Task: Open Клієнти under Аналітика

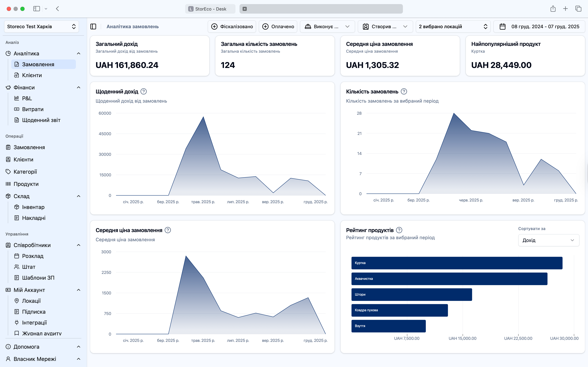Action: click(32, 75)
